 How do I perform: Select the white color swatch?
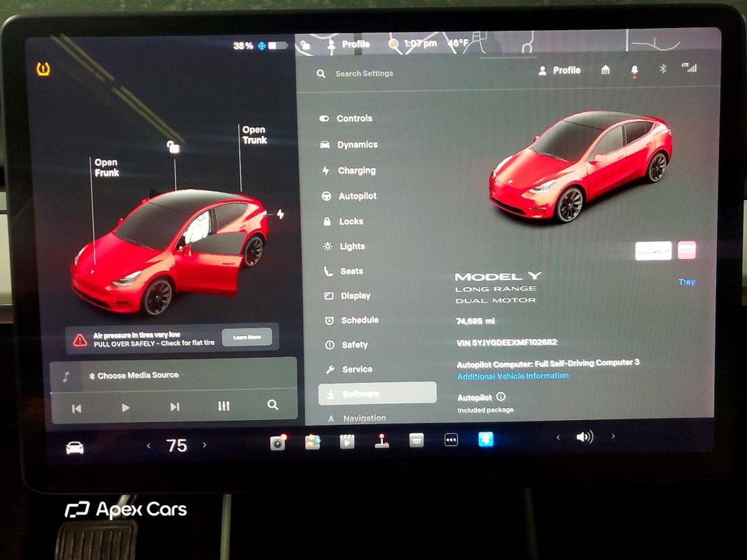tap(653, 250)
